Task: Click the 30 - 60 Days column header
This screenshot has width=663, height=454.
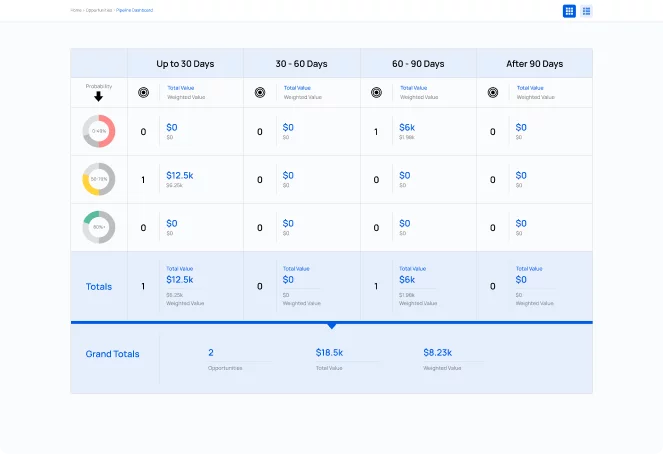Action: 301,64
